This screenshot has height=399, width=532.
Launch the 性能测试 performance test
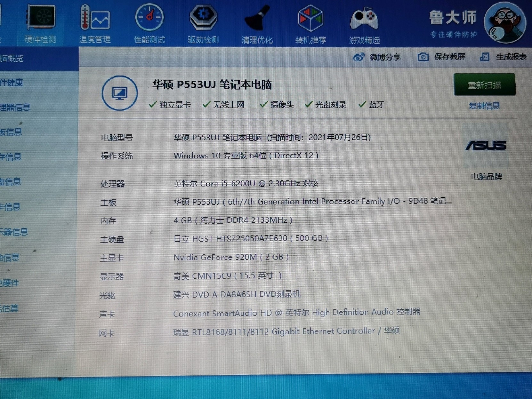[149, 24]
